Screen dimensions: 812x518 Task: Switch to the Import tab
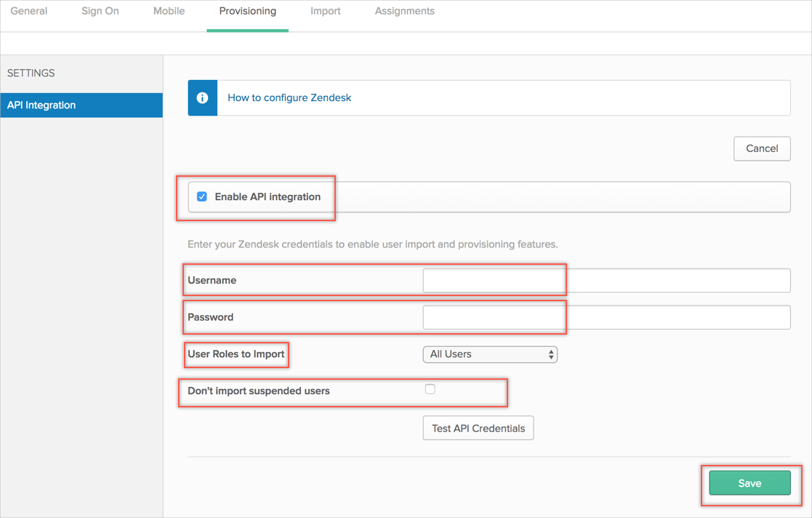tap(325, 12)
